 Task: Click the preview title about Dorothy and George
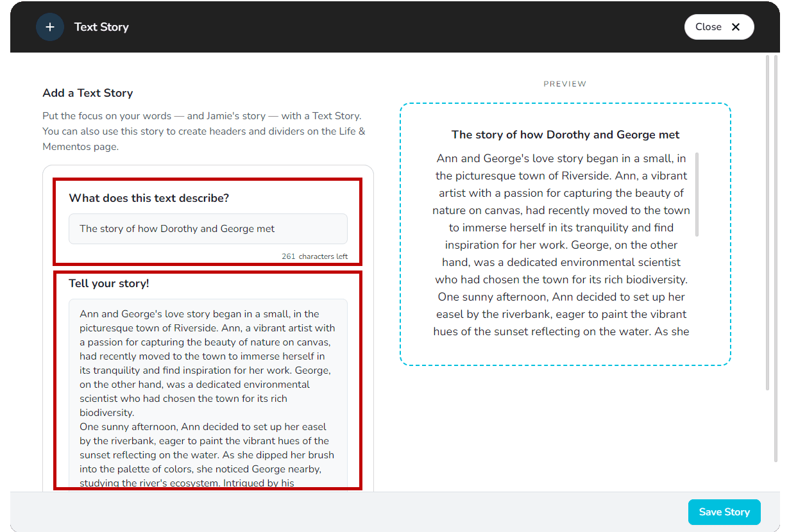coord(565,135)
